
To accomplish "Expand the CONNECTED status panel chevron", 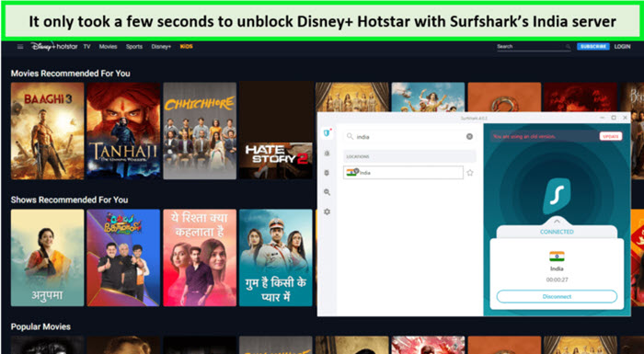I will click(557, 222).
